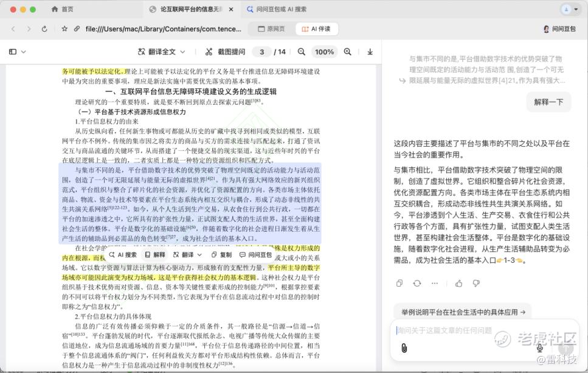Expand the sidebar view options chevron
The image size is (588, 373).
(x=24, y=52)
